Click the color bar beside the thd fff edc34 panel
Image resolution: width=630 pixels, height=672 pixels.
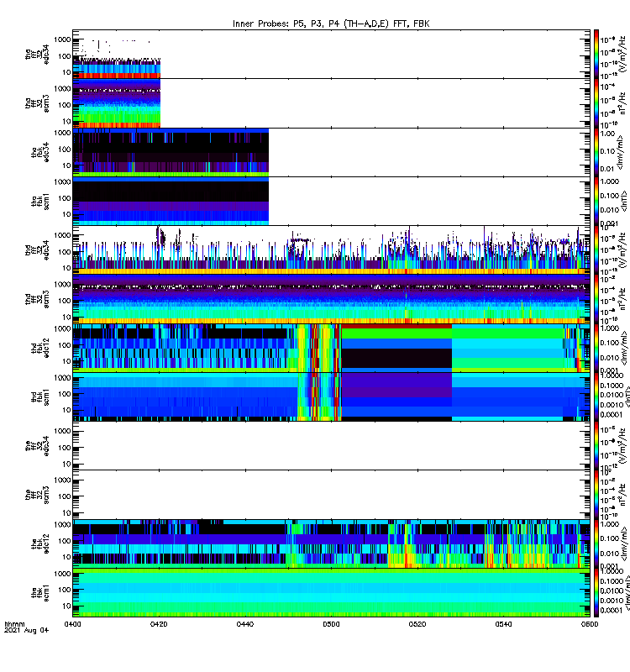pyautogui.click(x=596, y=249)
